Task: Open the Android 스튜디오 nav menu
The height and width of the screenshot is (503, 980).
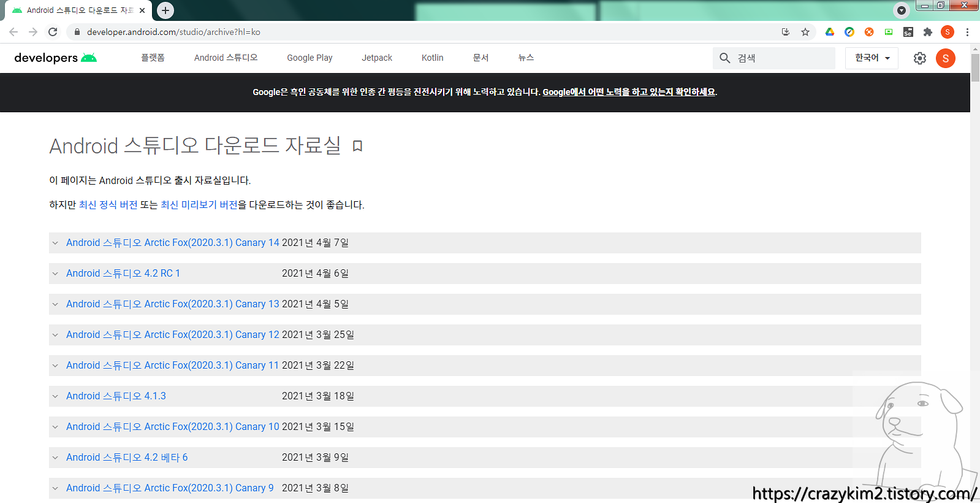Action: pyautogui.click(x=226, y=58)
